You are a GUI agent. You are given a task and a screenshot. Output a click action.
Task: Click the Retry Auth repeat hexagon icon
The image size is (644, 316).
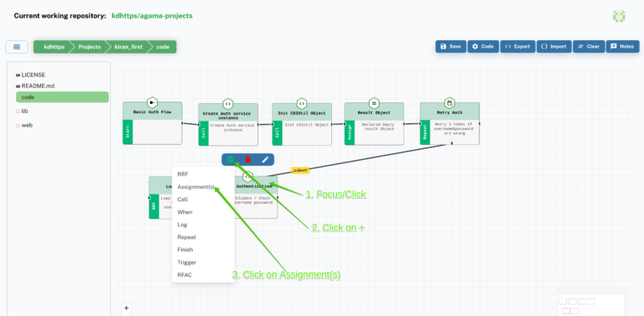(x=449, y=102)
